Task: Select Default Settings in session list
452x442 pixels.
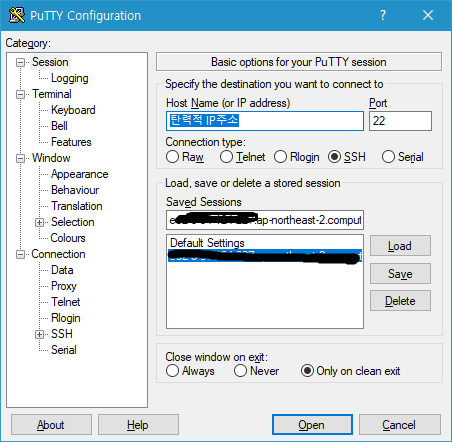Action: (265, 243)
